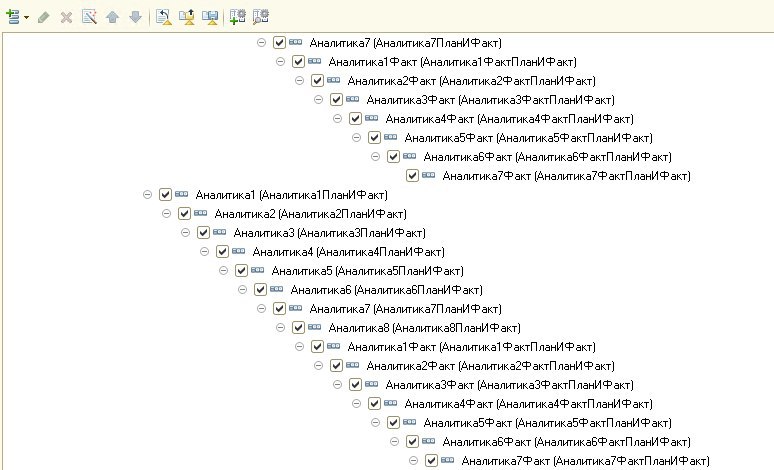Image resolution: width=774 pixels, height=470 pixels.
Task: Select the Аналитика7 label that is parent of Аналитика8
Action: coord(405,309)
